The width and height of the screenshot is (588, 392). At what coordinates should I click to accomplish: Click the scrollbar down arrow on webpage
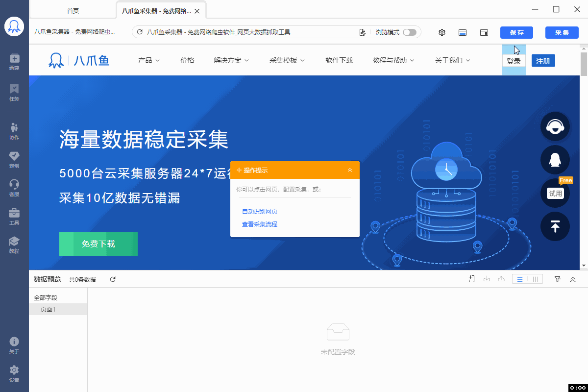pyautogui.click(x=584, y=266)
